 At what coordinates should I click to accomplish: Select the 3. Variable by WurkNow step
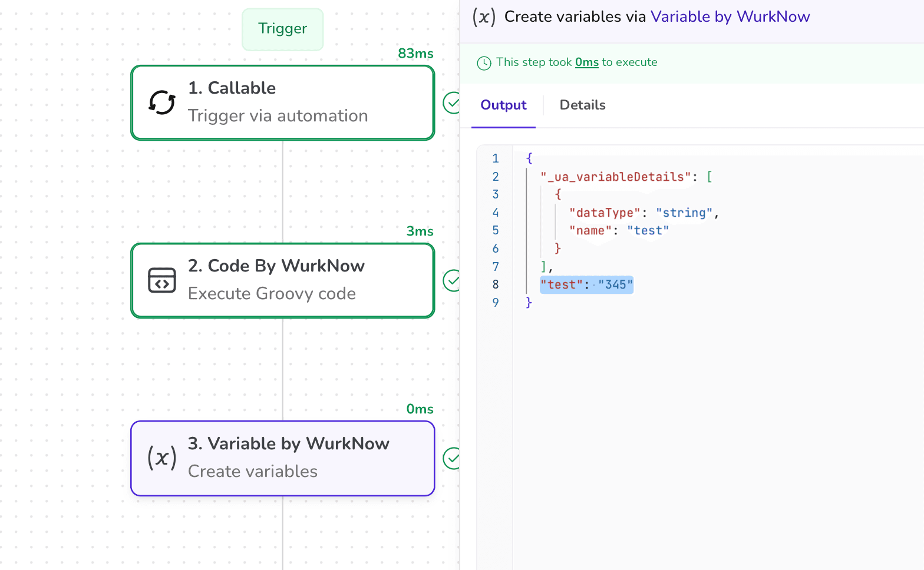tap(283, 458)
